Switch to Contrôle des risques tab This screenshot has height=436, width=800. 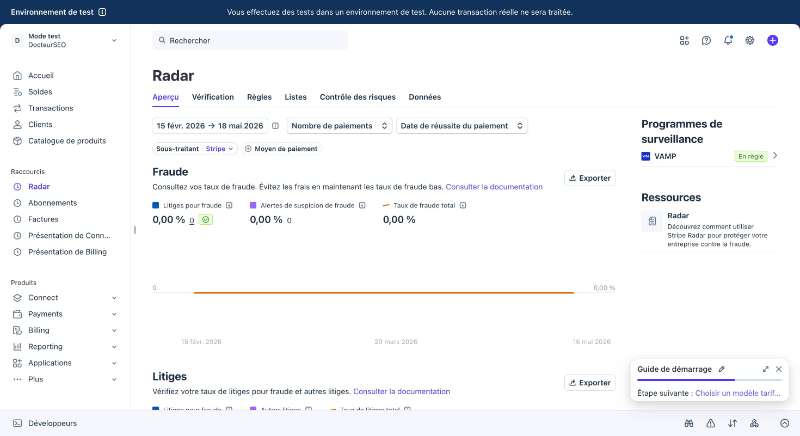tap(358, 97)
